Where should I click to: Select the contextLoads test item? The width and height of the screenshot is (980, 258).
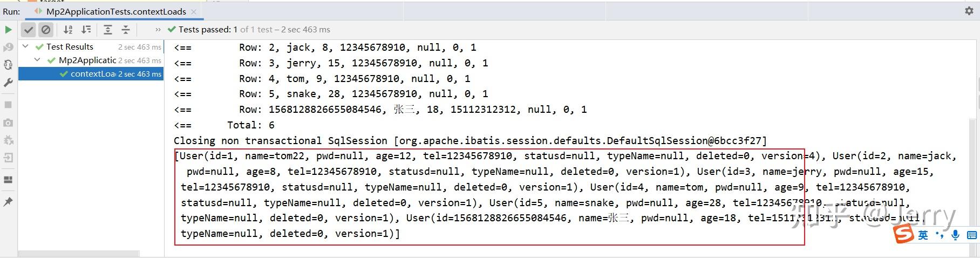92,74
